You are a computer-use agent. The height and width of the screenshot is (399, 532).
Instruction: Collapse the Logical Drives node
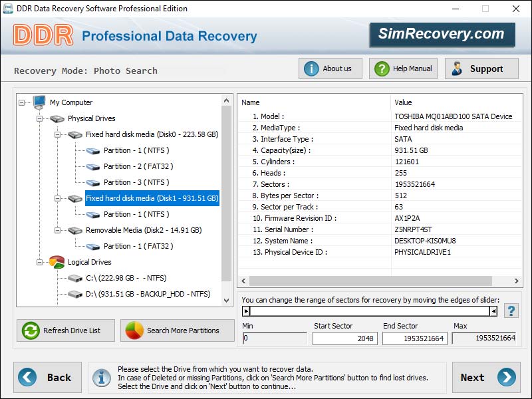click(39, 262)
